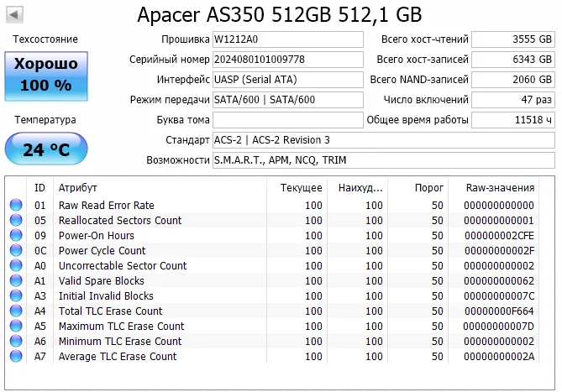The height and width of the screenshot is (392, 562).
Task: Click the 24 °C temperature button
Action: (46, 149)
